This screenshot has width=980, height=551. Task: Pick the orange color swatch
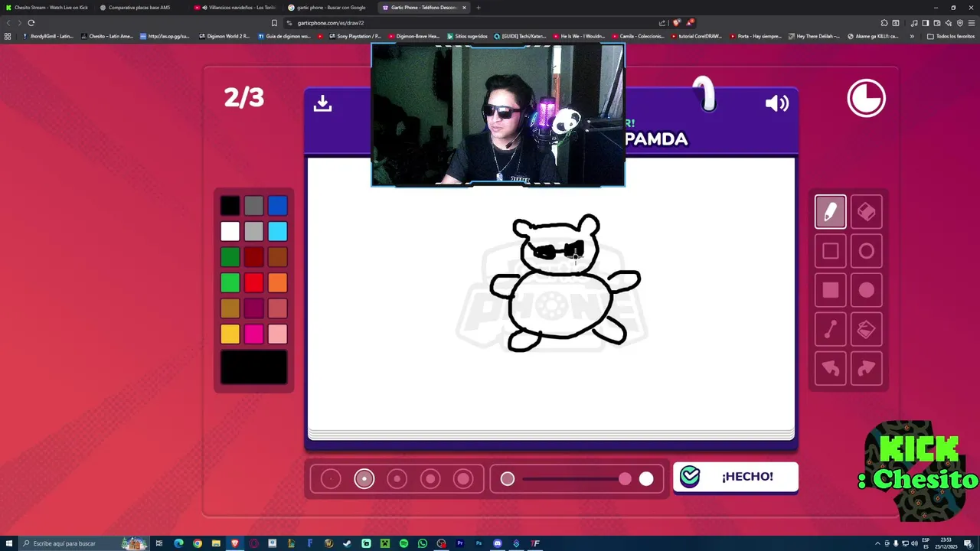(x=277, y=283)
